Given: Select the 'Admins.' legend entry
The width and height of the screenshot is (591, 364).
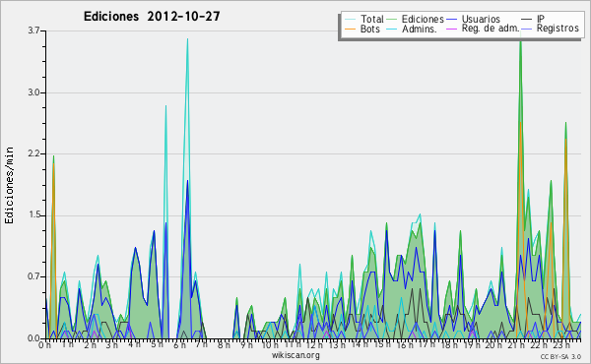Looking at the screenshot, I should coord(420,29).
